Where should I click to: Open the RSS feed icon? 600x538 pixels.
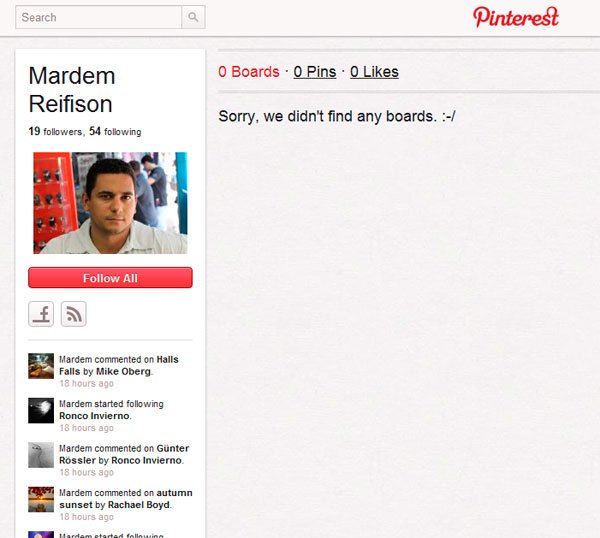pos(73,314)
